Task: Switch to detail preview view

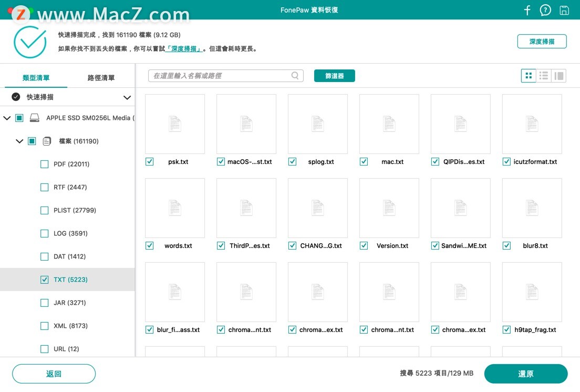Action: [x=559, y=76]
